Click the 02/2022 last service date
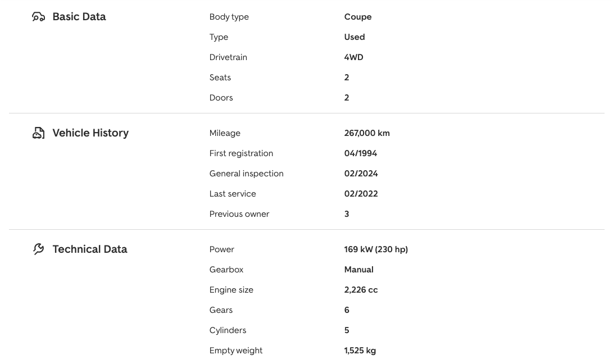 (361, 194)
